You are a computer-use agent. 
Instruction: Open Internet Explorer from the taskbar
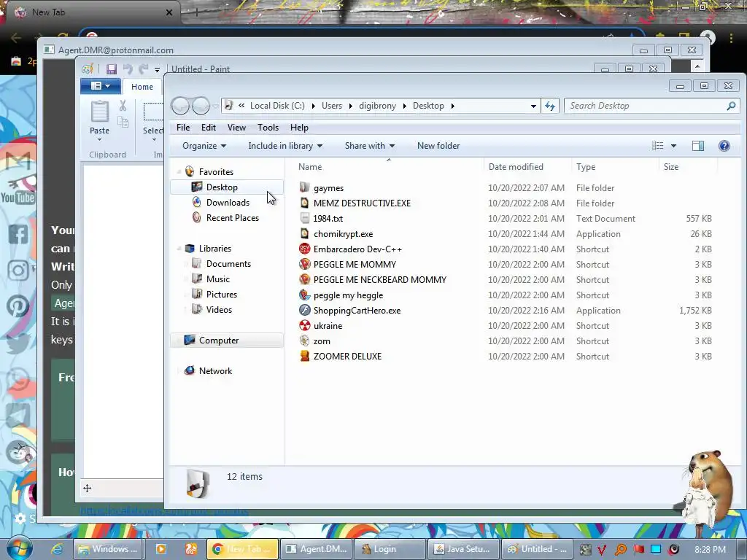[x=58, y=549]
